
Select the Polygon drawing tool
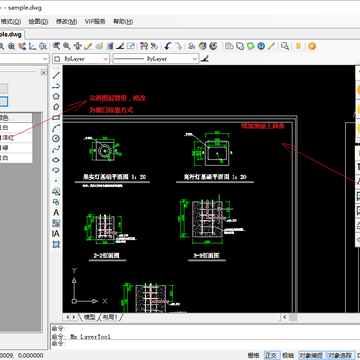coord(56,96)
